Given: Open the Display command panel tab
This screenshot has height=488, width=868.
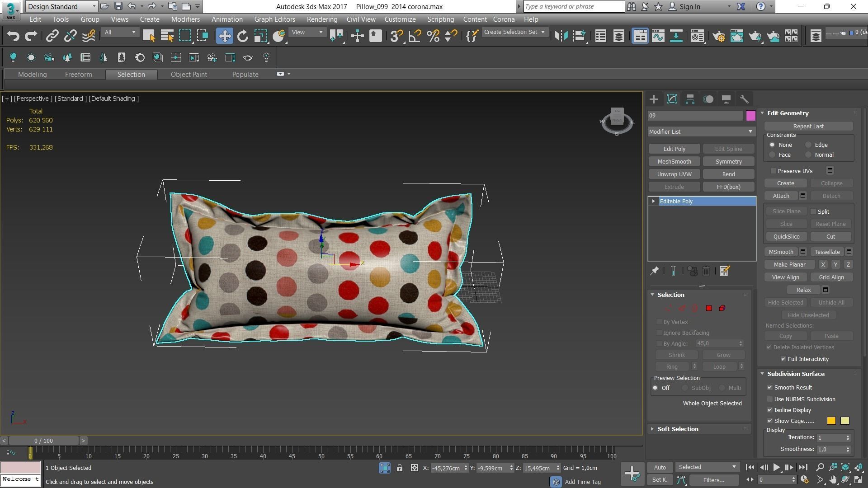Looking at the screenshot, I should (726, 99).
